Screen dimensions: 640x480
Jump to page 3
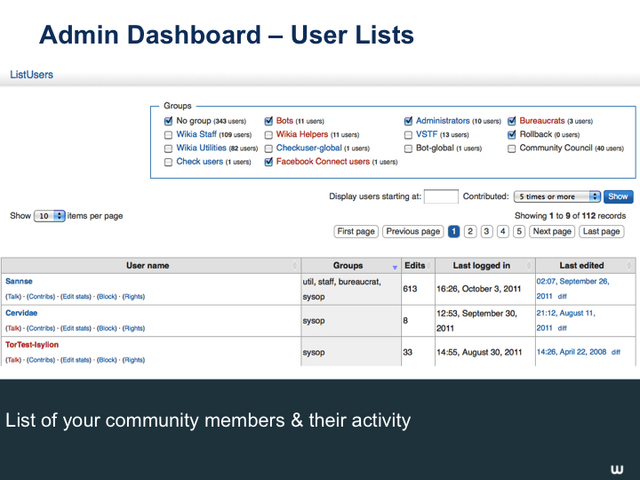tap(487, 231)
